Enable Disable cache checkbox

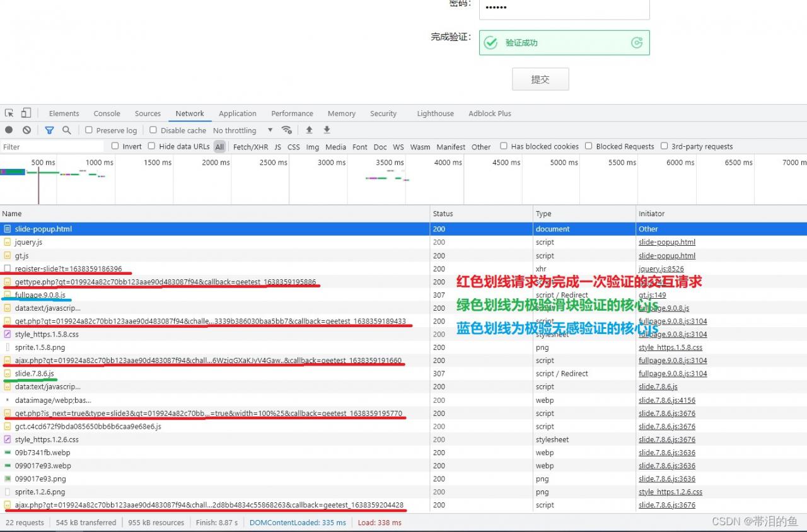(x=153, y=130)
